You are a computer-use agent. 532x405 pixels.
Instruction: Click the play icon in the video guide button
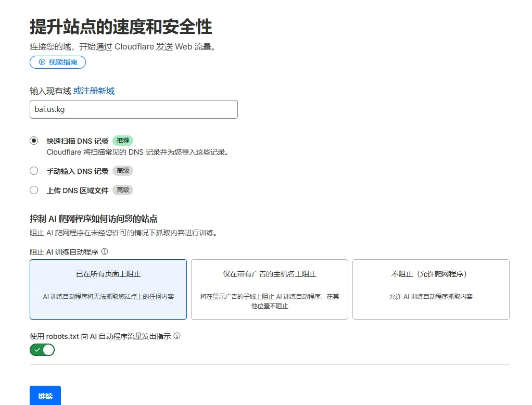(42, 62)
